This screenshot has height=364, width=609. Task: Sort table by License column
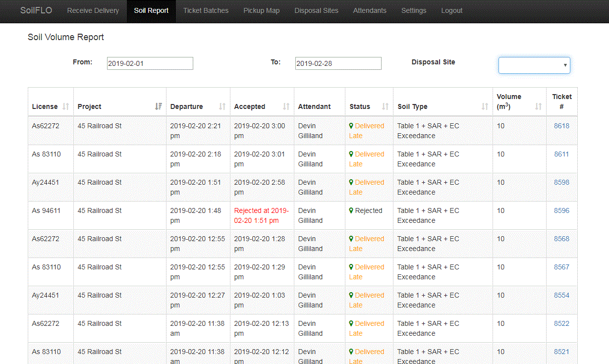[51, 102]
